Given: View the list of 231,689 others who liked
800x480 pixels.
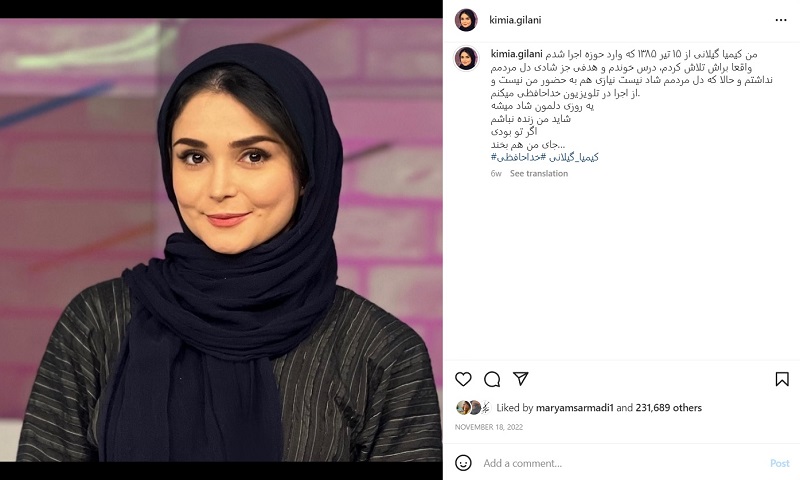Looking at the screenshot, I should (x=668, y=408).
